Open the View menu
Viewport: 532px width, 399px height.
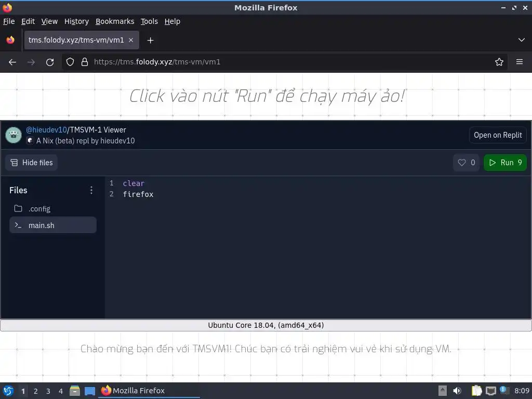[x=49, y=21]
